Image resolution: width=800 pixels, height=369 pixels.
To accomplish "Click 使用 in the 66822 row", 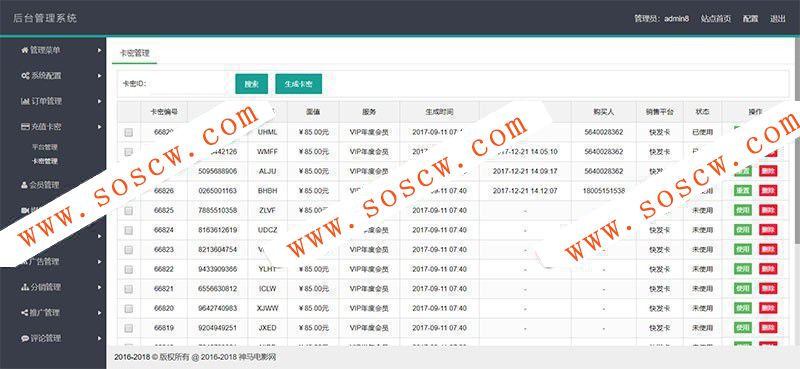I will [743, 269].
